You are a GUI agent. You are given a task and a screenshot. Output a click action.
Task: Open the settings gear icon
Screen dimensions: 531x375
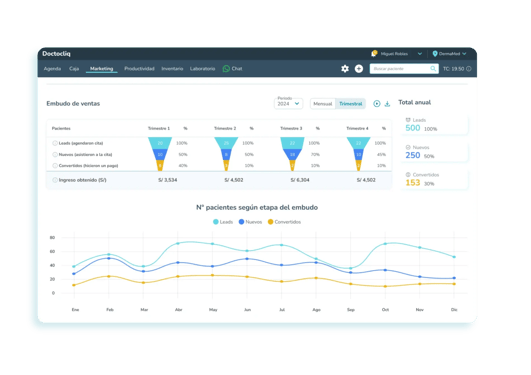click(x=345, y=69)
